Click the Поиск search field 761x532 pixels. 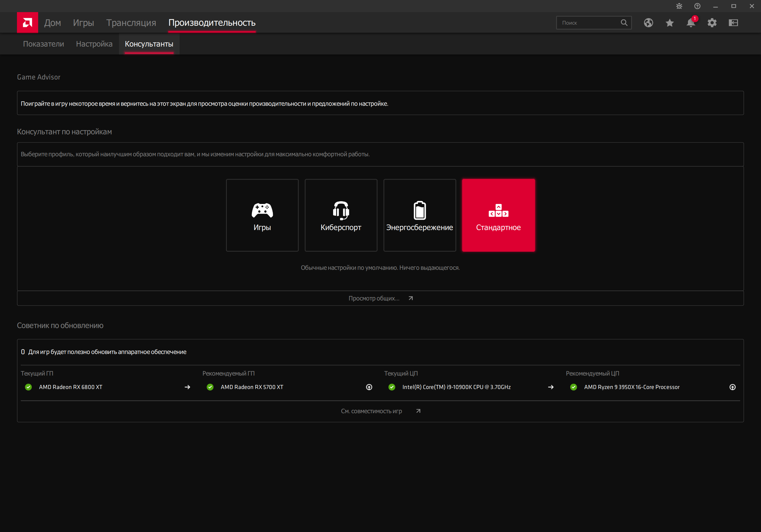pos(588,22)
